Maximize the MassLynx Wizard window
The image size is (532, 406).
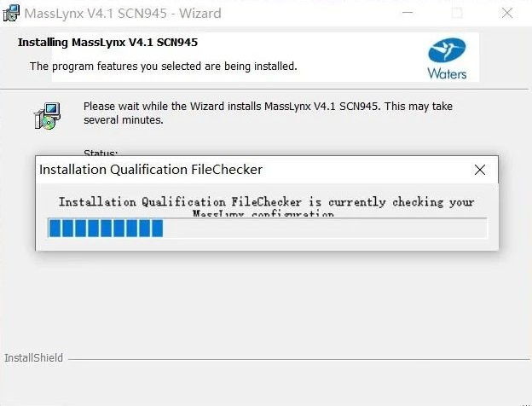click(457, 14)
